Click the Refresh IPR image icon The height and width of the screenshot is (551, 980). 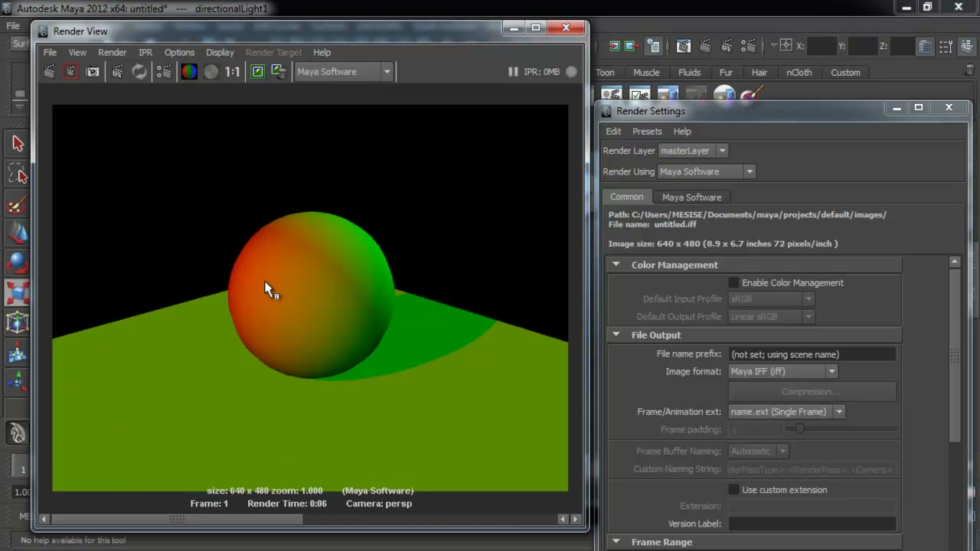[139, 72]
